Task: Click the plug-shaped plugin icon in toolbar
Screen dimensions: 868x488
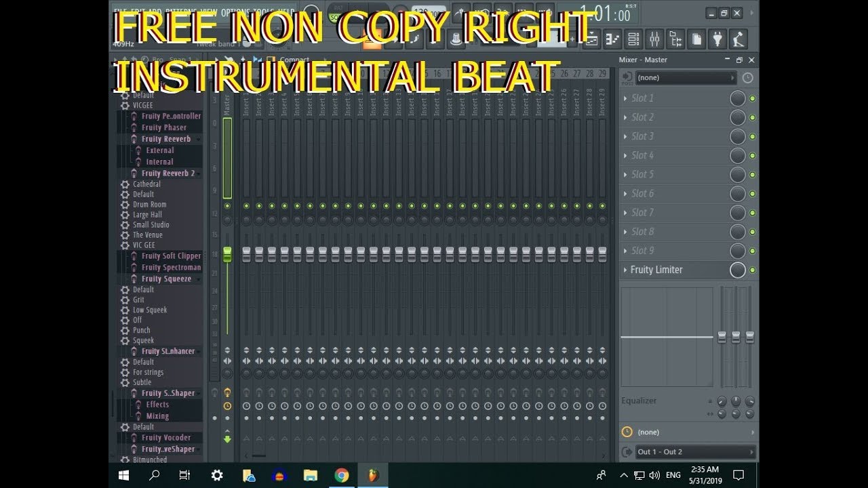Action: [x=717, y=39]
